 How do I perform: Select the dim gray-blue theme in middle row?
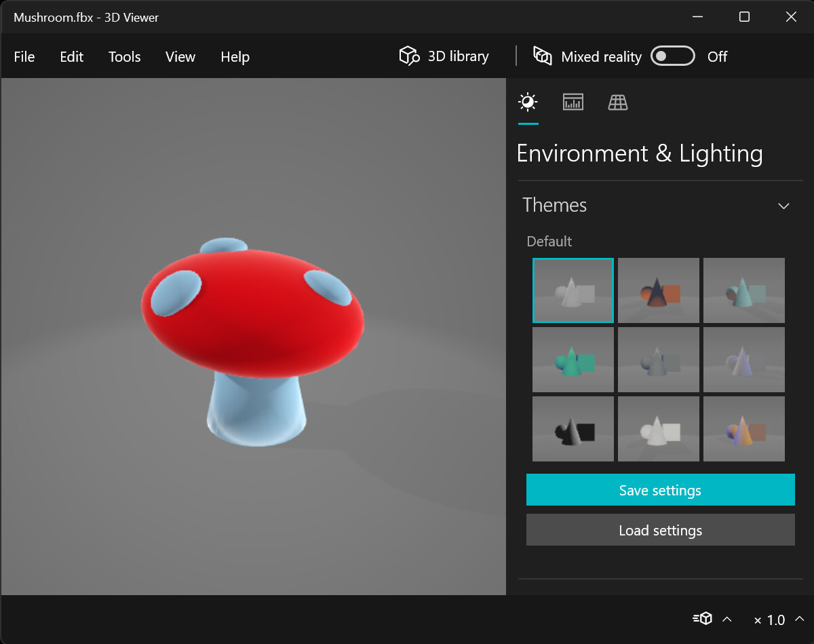click(659, 360)
